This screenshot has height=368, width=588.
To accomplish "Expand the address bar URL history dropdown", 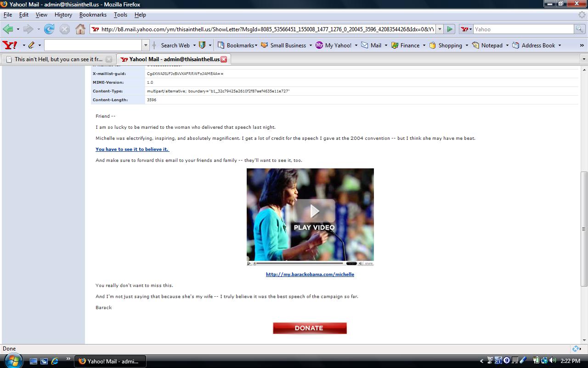I will click(x=440, y=29).
